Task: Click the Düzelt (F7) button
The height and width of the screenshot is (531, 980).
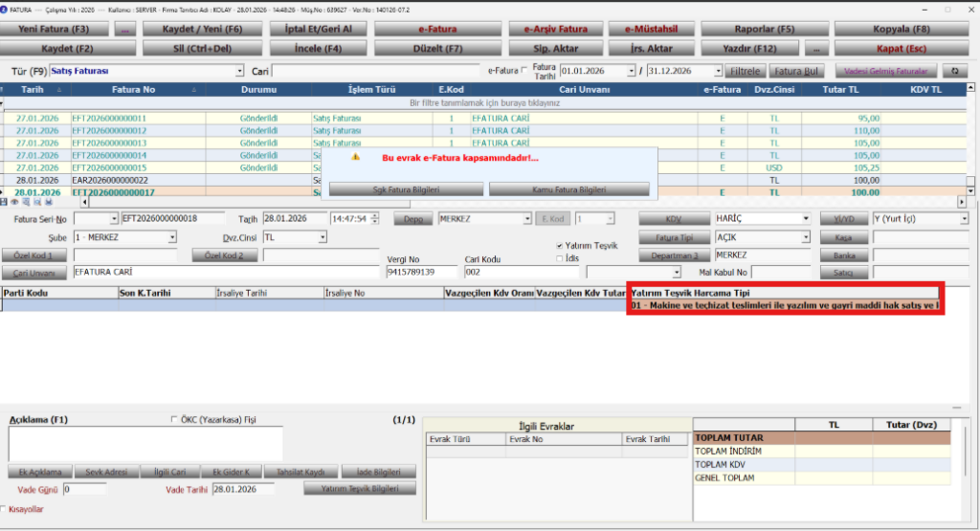Action: pos(437,48)
